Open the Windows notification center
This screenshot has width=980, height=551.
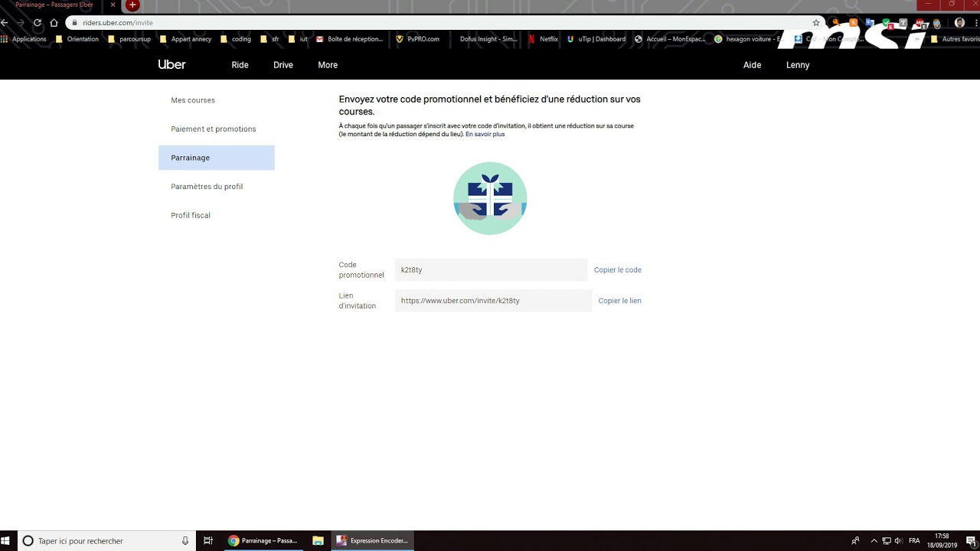tap(970, 540)
